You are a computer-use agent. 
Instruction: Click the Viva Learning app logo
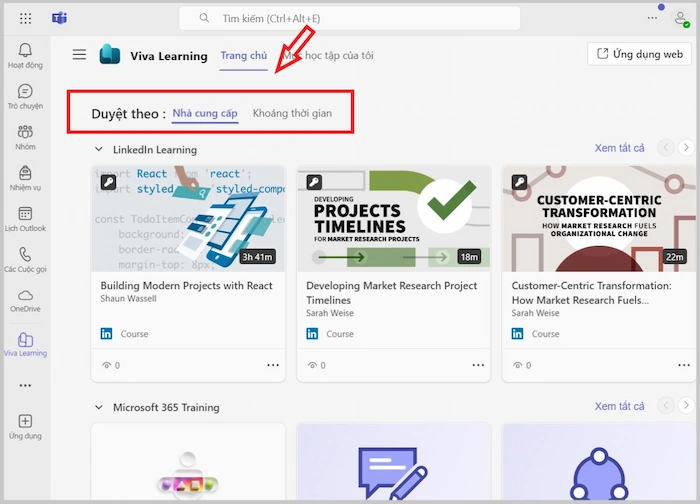(110, 55)
